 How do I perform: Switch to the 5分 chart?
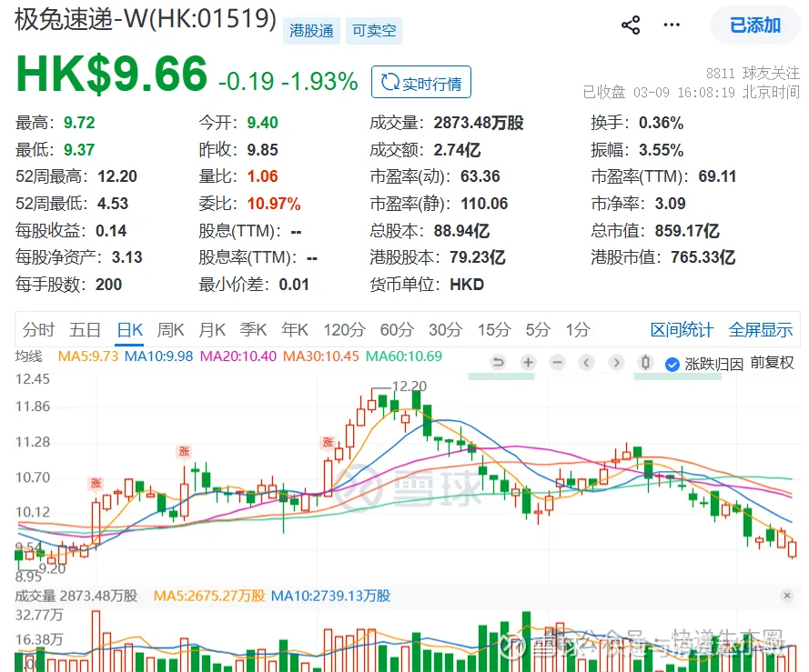coord(538,329)
